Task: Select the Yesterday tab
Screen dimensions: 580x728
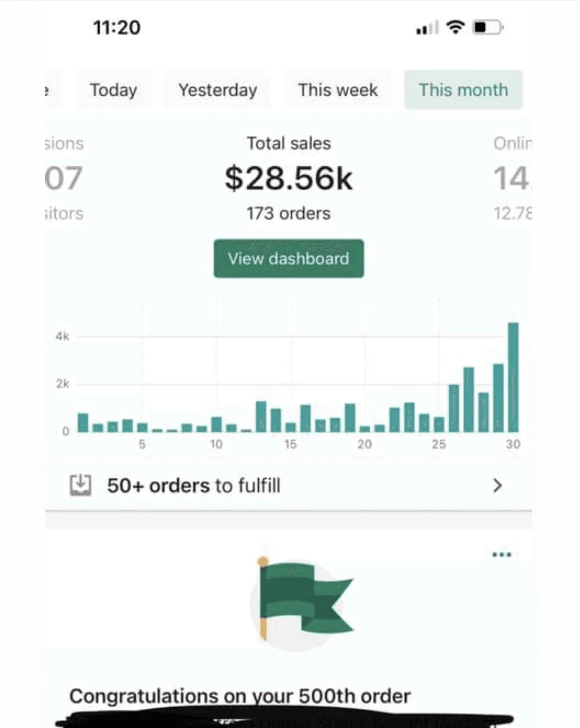Action: 218,90
